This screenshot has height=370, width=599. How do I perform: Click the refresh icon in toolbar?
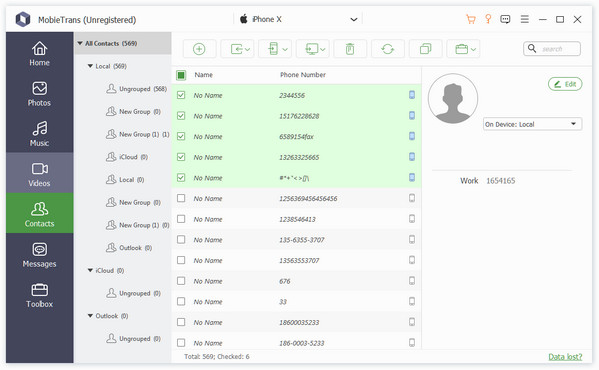coord(387,49)
